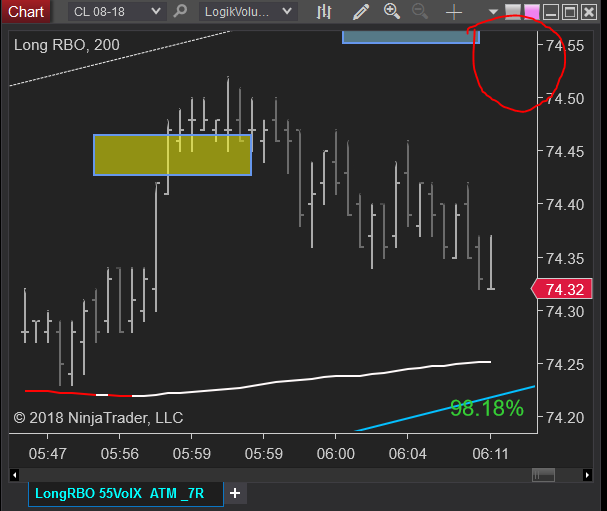Image resolution: width=607 pixels, height=511 pixels.
Task: Select the crosshair cursor icon
Action: click(454, 12)
